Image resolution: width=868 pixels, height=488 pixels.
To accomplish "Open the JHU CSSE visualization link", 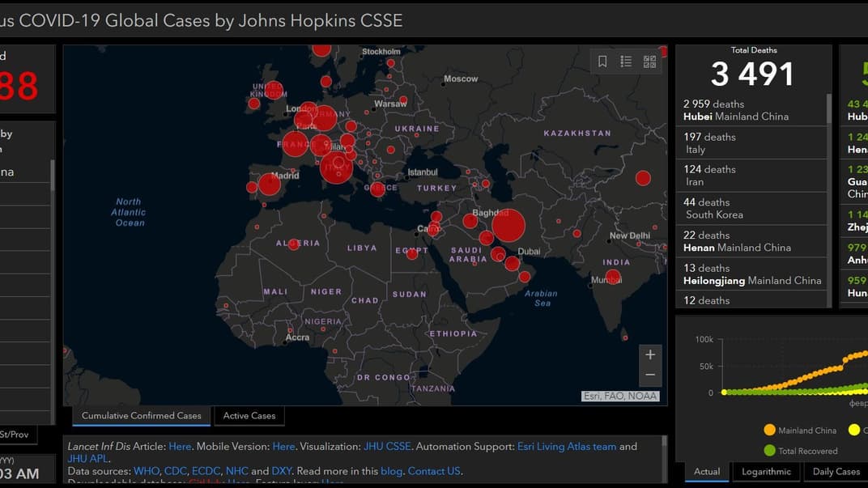I will click(386, 446).
